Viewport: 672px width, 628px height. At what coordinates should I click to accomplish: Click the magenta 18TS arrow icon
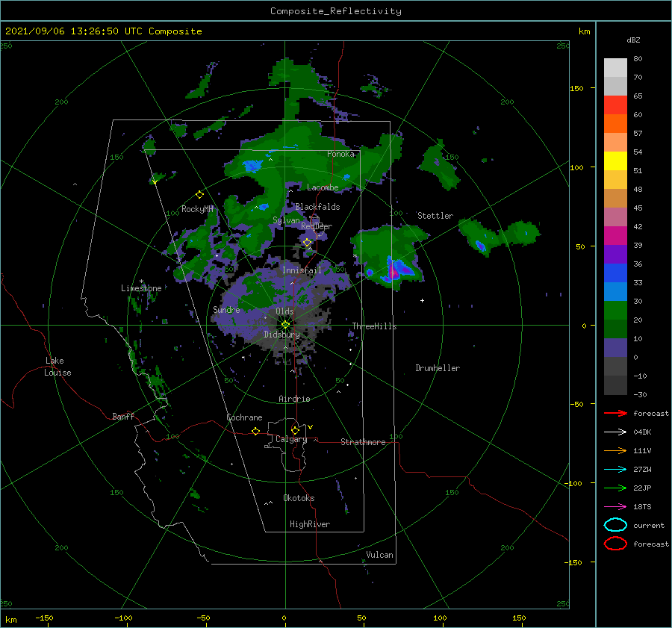click(x=615, y=507)
